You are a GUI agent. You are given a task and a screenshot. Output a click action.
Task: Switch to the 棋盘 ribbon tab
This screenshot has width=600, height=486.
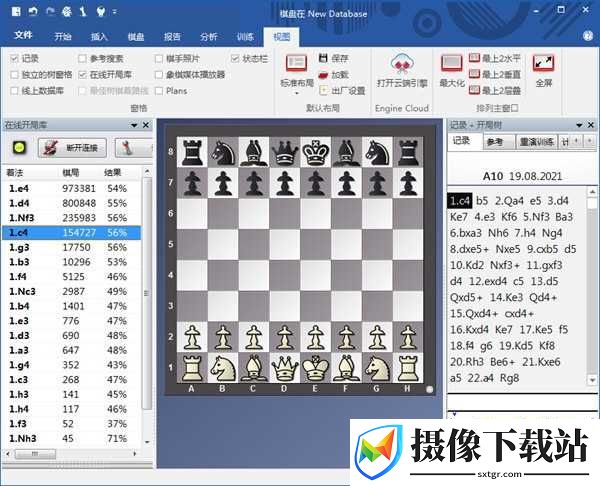pyautogui.click(x=136, y=36)
